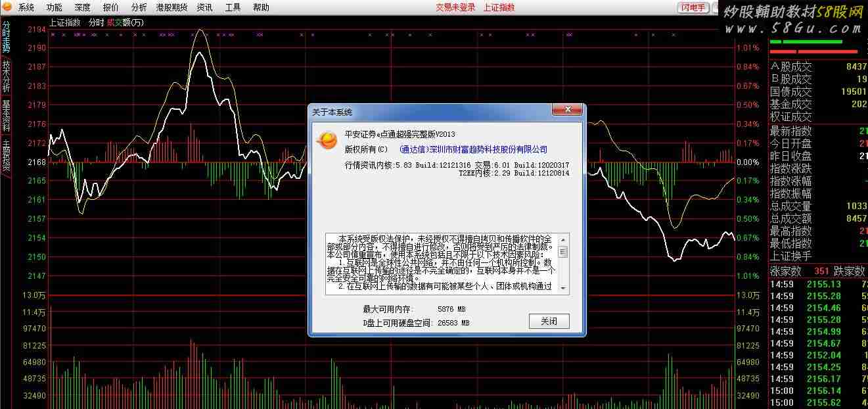Viewport: 868px width, 409px height.
Task: Click the 最大可用内存 label
Action: 388,309
